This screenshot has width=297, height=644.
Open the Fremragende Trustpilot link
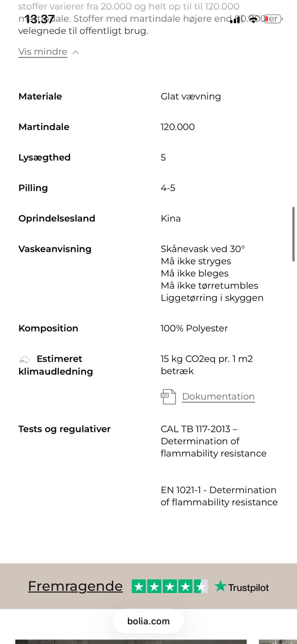click(75, 586)
